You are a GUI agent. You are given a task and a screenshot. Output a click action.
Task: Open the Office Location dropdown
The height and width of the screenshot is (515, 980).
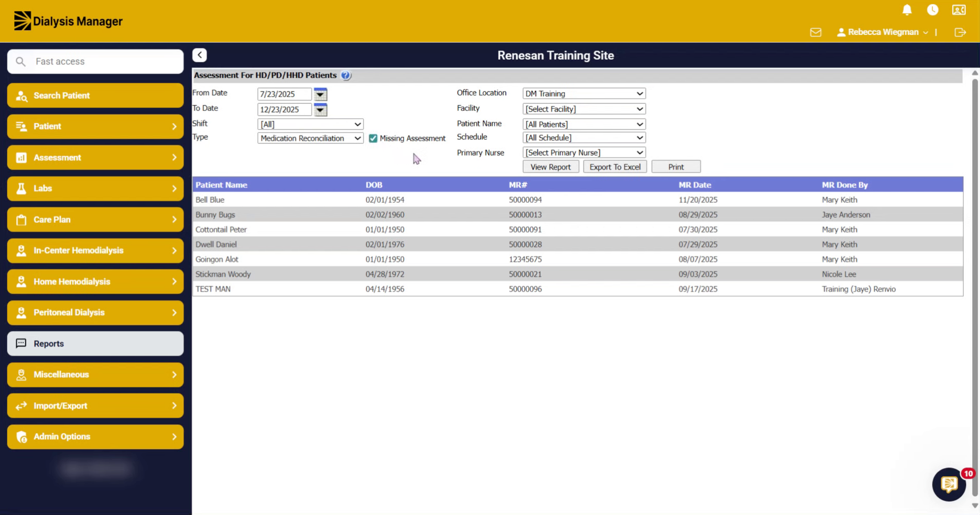[584, 94]
